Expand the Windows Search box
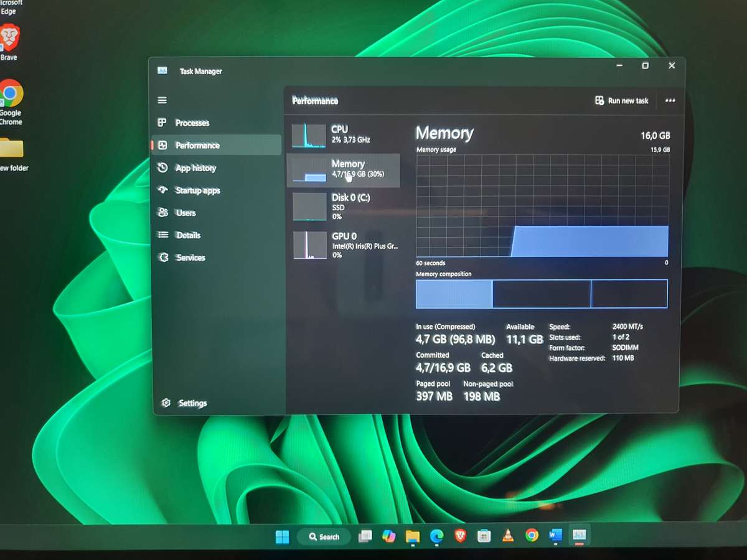This screenshot has width=747, height=560. pos(323,536)
